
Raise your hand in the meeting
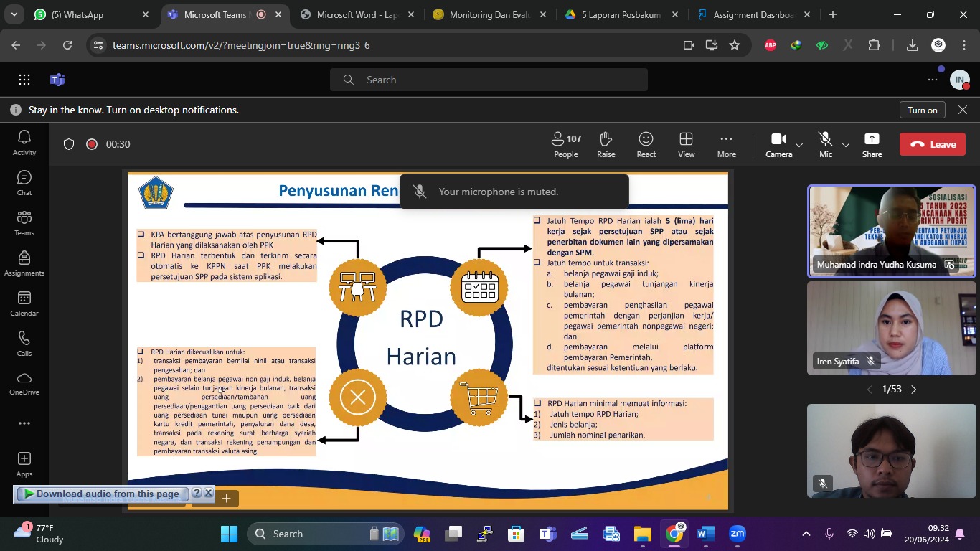(606, 144)
